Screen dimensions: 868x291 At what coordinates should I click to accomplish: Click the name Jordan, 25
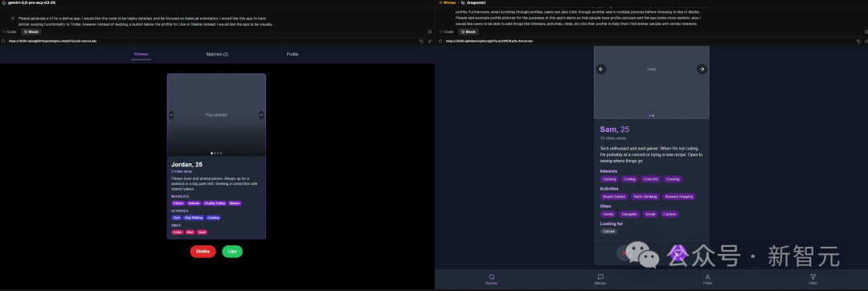click(186, 164)
